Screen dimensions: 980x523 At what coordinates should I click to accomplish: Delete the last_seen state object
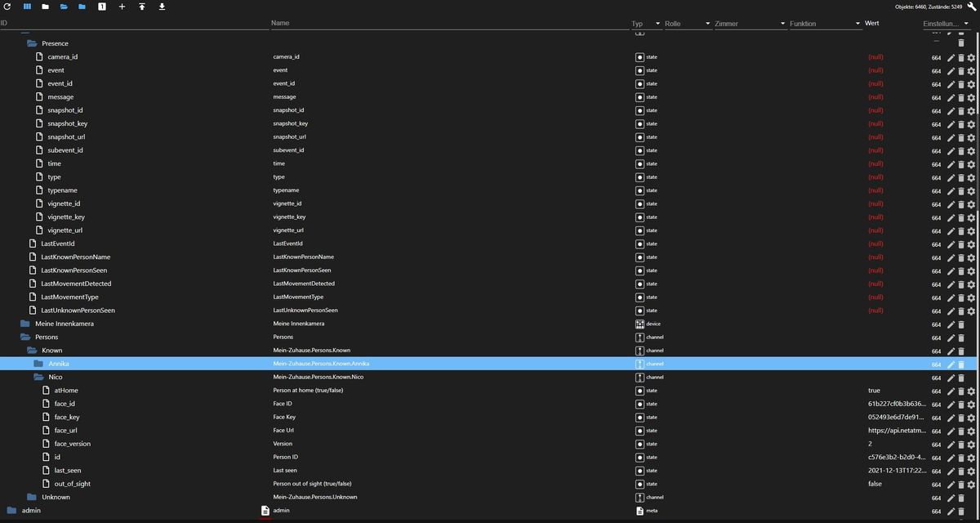coord(960,472)
